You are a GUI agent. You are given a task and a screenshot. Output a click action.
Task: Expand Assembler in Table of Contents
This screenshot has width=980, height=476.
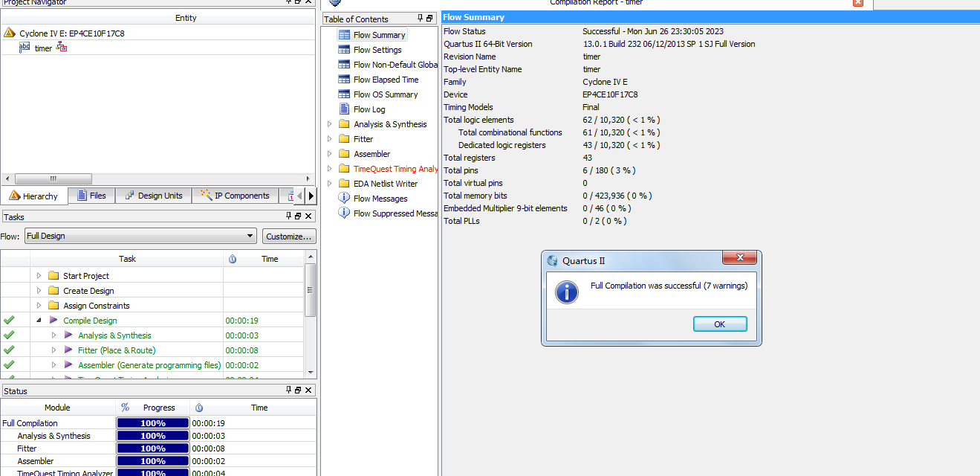pos(330,154)
